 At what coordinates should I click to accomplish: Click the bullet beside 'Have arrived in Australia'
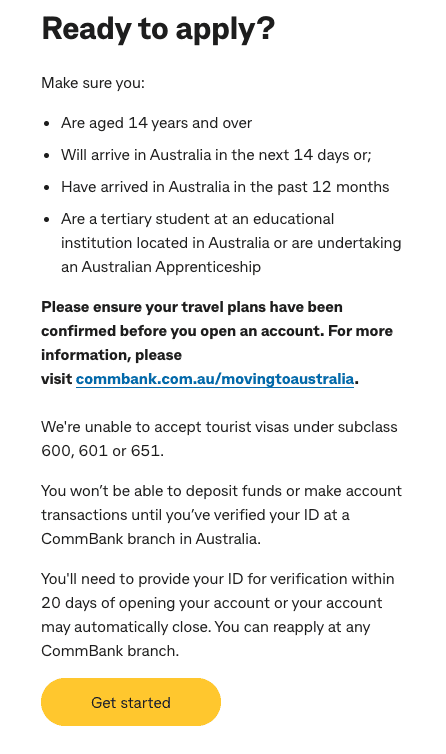click(x=47, y=188)
